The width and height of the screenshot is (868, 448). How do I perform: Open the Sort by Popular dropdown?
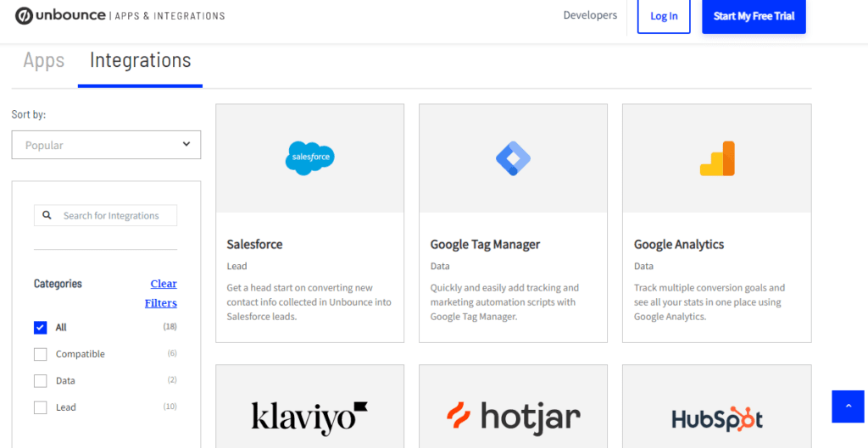tap(106, 145)
